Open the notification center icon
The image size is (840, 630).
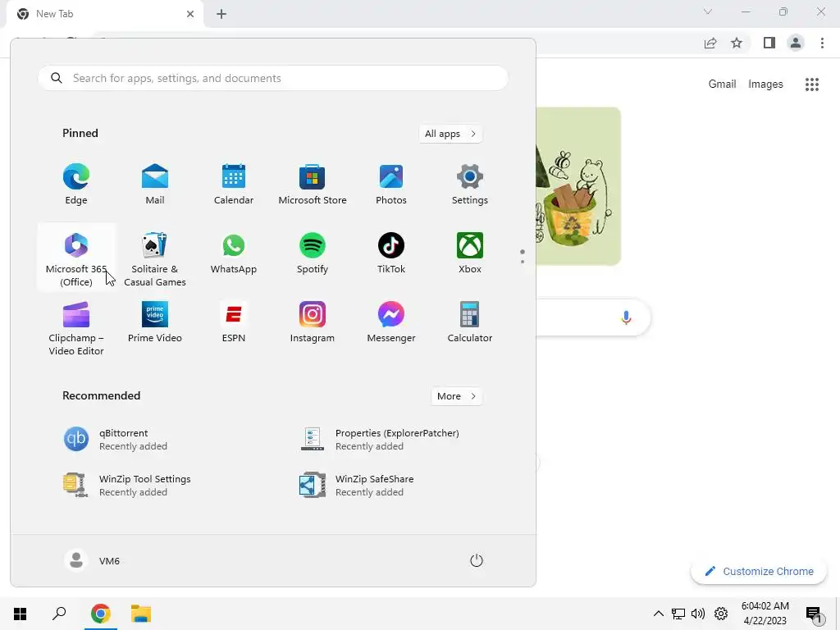(x=814, y=614)
